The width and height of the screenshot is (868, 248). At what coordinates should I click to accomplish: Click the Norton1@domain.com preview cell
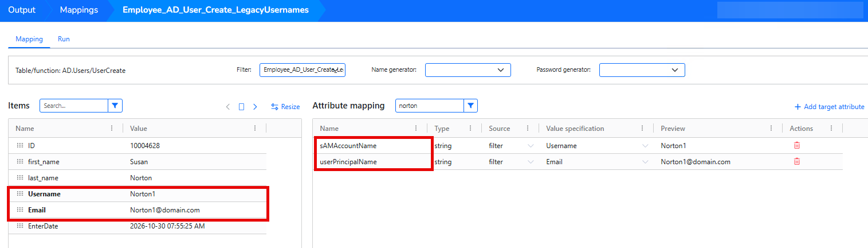tap(696, 162)
